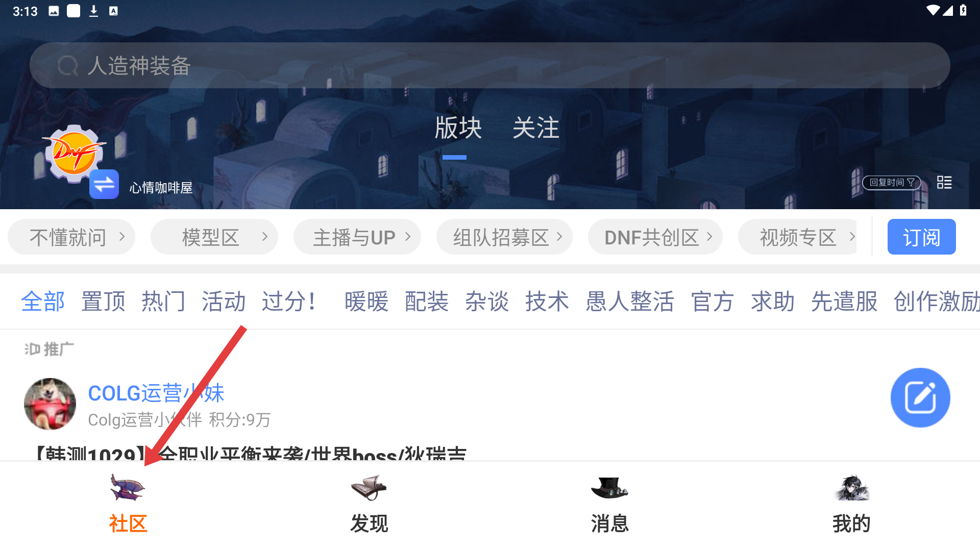Select the 版块 sections tab
This screenshot has width=980, height=551.
[458, 128]
